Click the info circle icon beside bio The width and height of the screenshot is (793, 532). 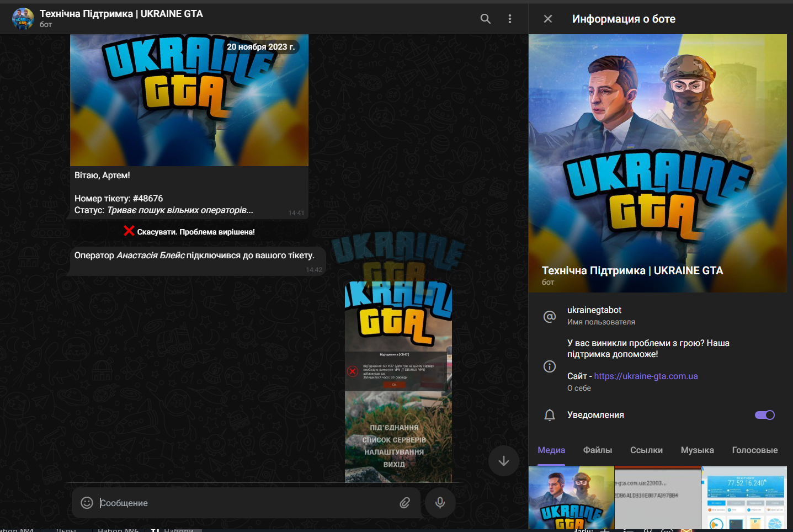(x=550, y=366)
